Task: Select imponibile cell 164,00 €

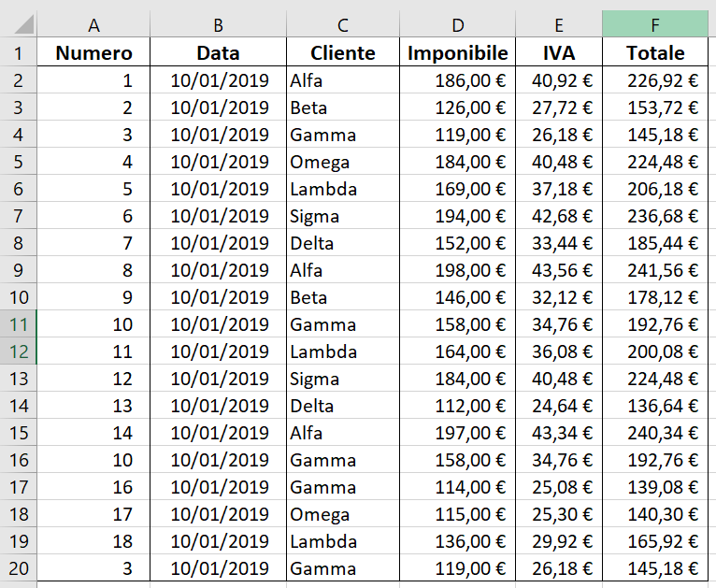Action: click(x=457, y=351)
